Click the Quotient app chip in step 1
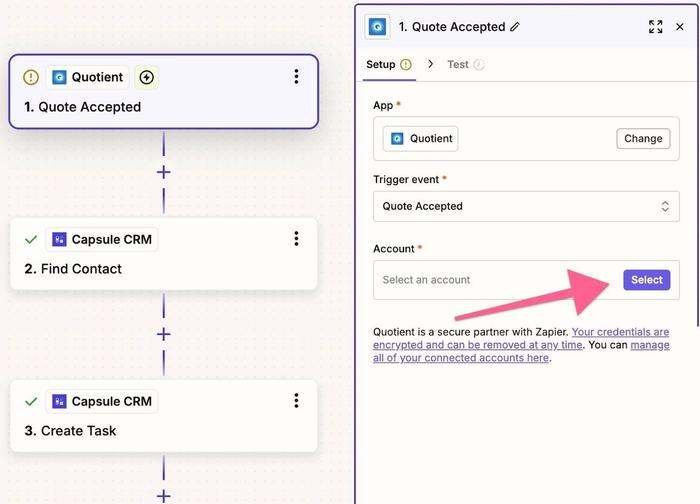700x504 pixels. click(x=88, y=77)
